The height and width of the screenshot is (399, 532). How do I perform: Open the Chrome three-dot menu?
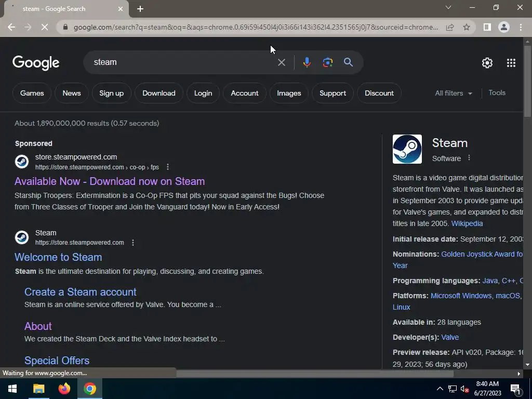(x=521, y=27)
